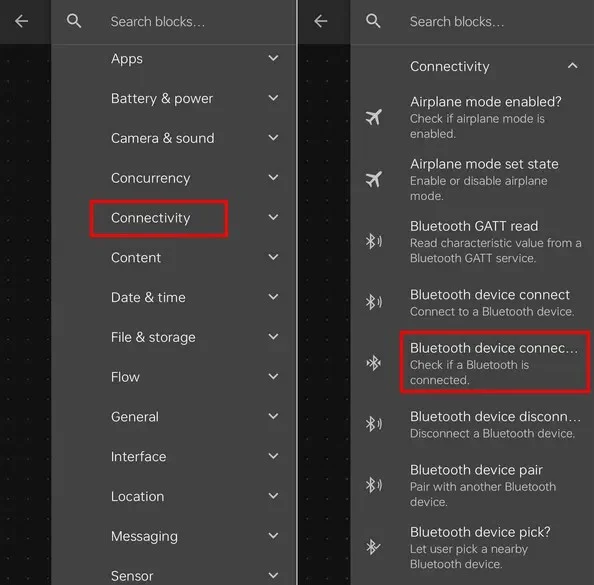Collapse the Connectivity section with the up chevron

click(572, 66)
